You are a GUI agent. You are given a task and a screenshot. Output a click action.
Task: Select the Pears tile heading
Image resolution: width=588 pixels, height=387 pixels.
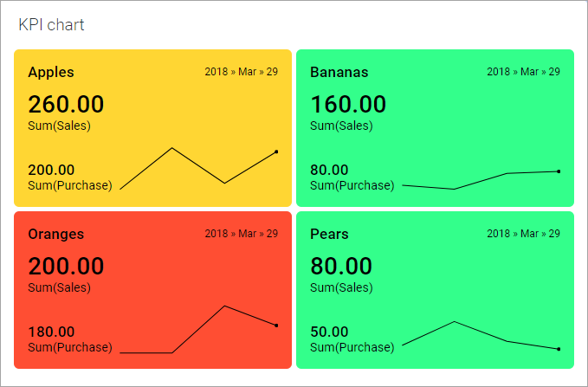point(329,234)
